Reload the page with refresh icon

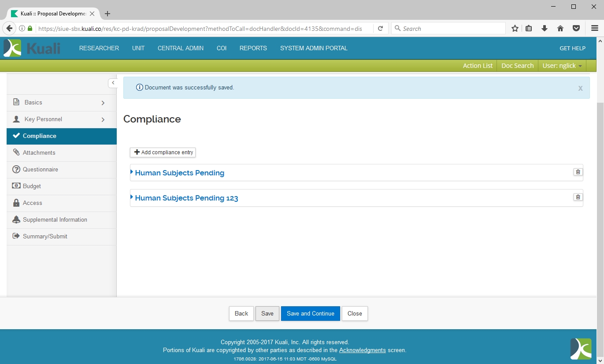point(380,29)
